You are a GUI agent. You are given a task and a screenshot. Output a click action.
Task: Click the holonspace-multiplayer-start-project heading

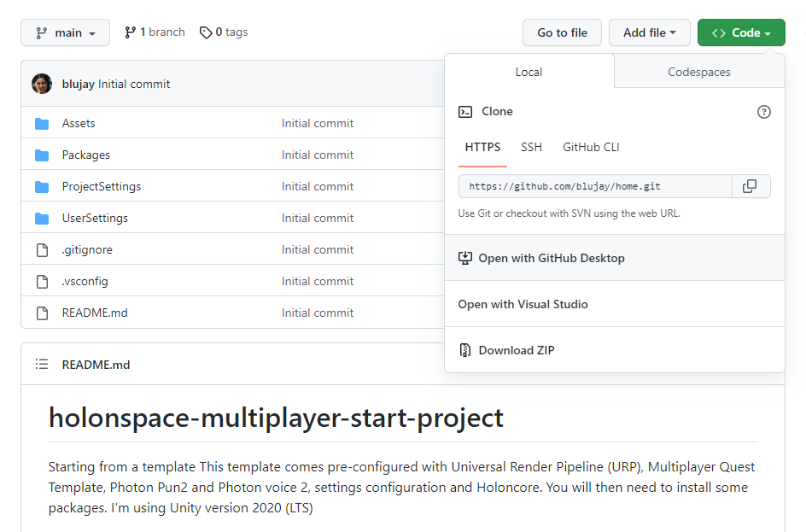pyautogui.click(x=276, y=418)
